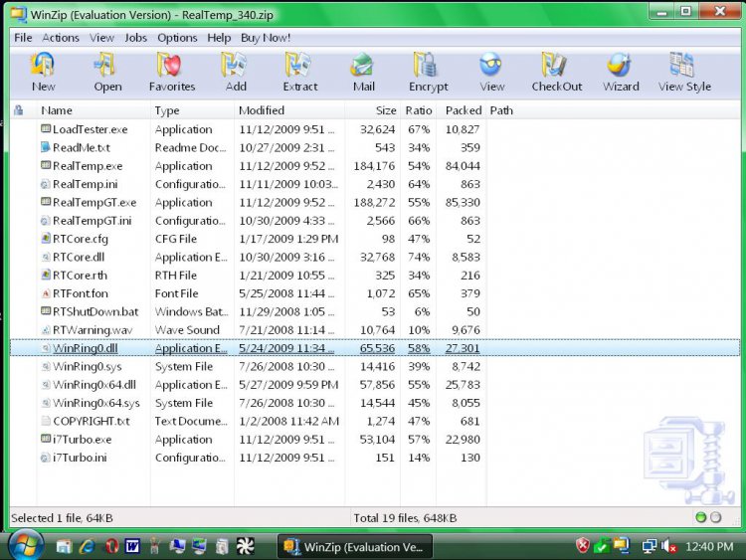Select the WinRing0.sys file
The width and height of the screenshot is (746, 560).
(88, 366)
